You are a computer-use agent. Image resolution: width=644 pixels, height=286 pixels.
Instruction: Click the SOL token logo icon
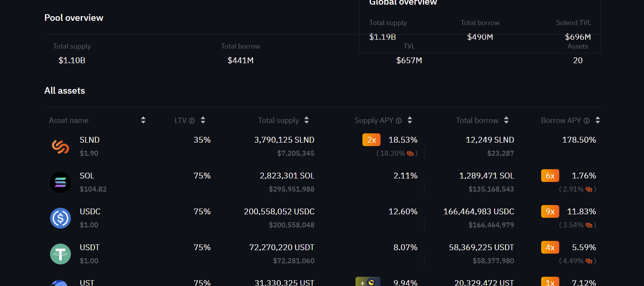click(60, 182)
